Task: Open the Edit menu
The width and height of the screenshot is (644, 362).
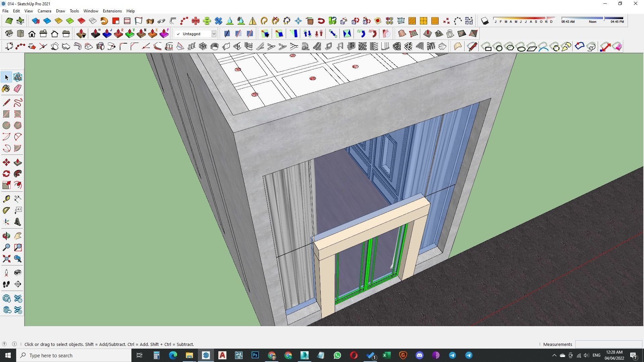Action: point(16,11)
